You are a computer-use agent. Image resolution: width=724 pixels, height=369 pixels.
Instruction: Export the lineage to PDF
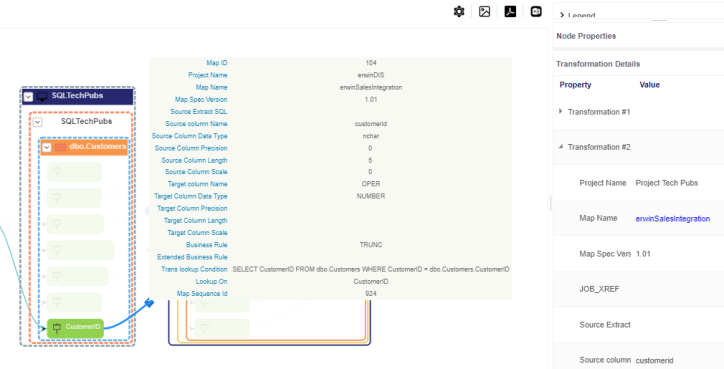click(510, 12)
